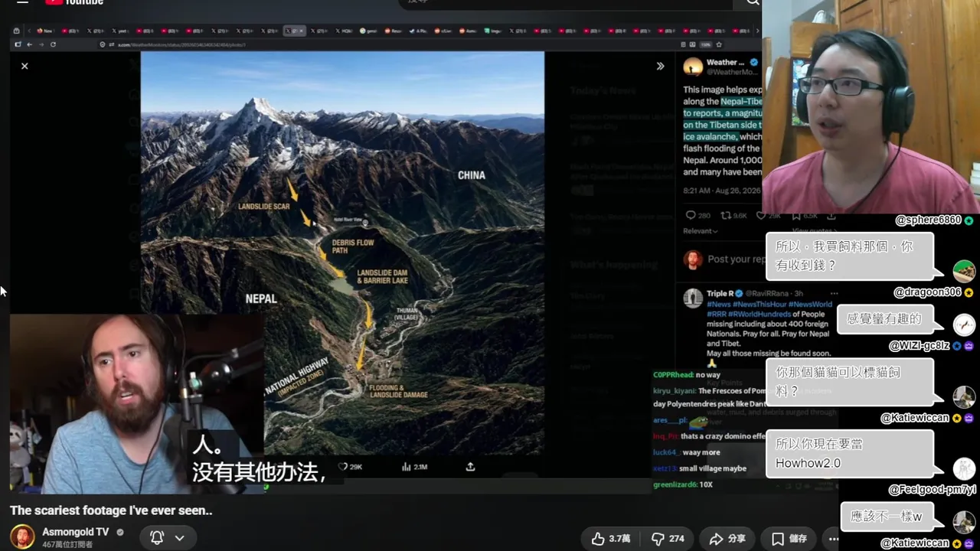The height and width of the screenshot is (551, 980).
Task: Open the Weather Monitor profile avatar
Action: click(x=693, y=67)
